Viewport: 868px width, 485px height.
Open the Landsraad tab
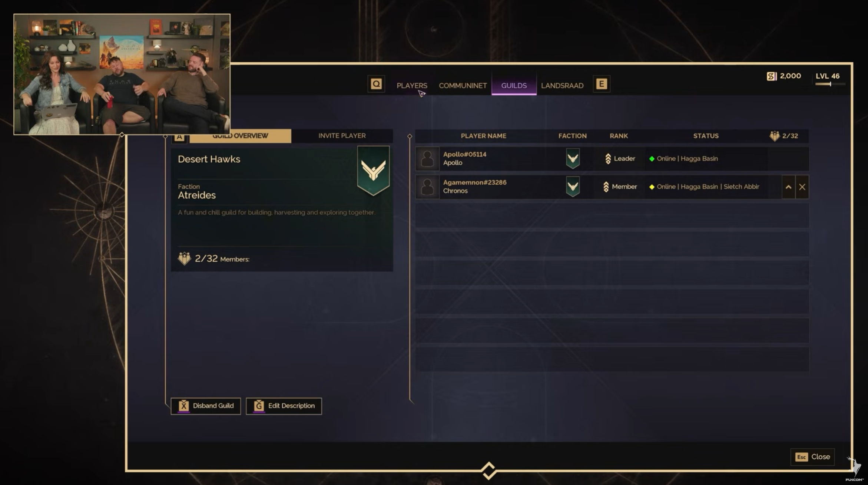pyautogui.click(x=562, y=85)
